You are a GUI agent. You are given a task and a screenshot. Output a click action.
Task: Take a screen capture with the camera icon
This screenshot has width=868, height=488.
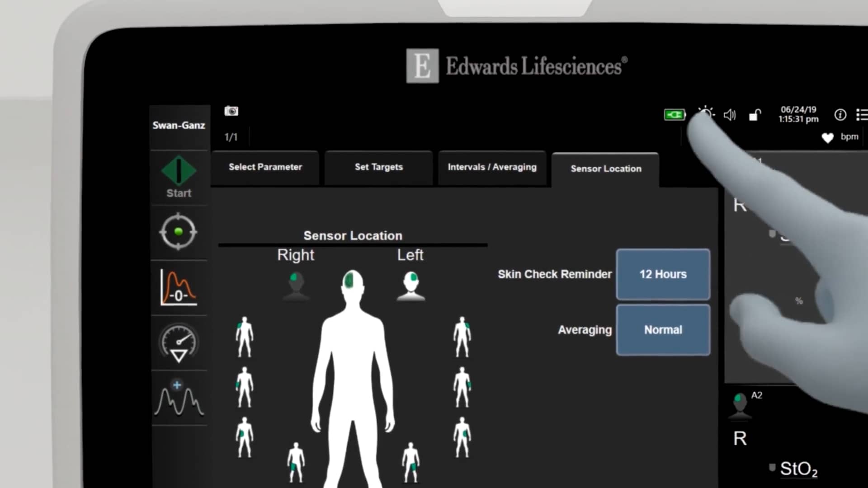pos(231,111)
